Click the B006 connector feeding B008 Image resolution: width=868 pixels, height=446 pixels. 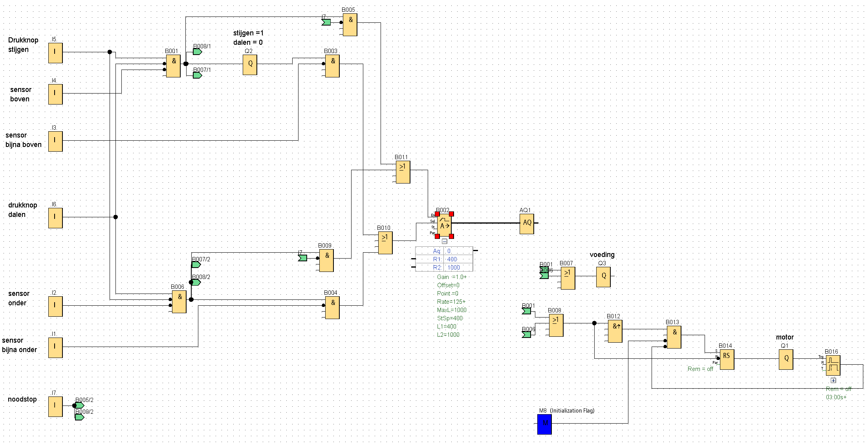526,335
